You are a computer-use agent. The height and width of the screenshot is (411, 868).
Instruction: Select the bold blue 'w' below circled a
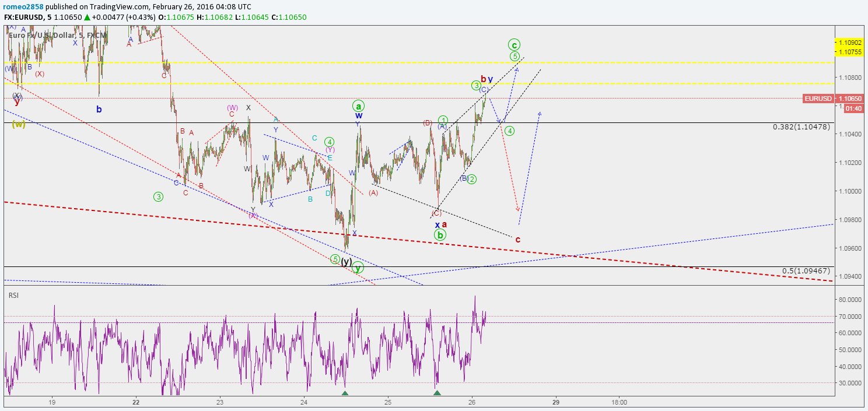[359, 115]
